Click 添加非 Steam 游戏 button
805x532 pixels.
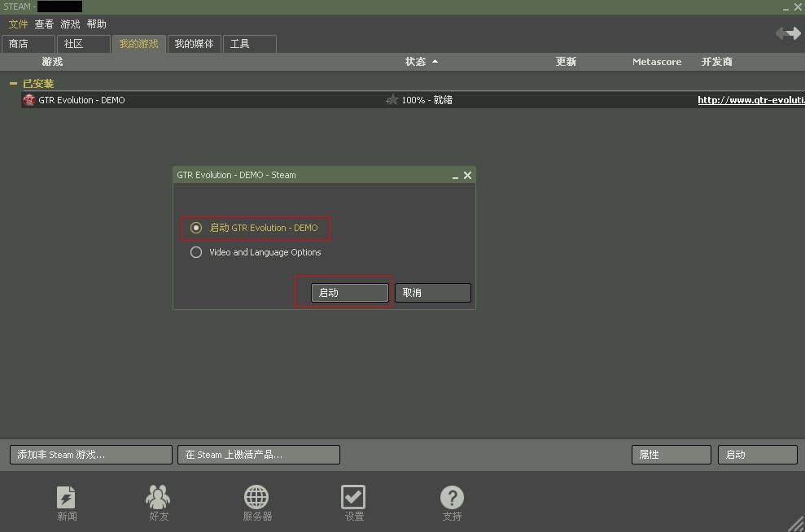pyautogui.click(x=91, y=455)
